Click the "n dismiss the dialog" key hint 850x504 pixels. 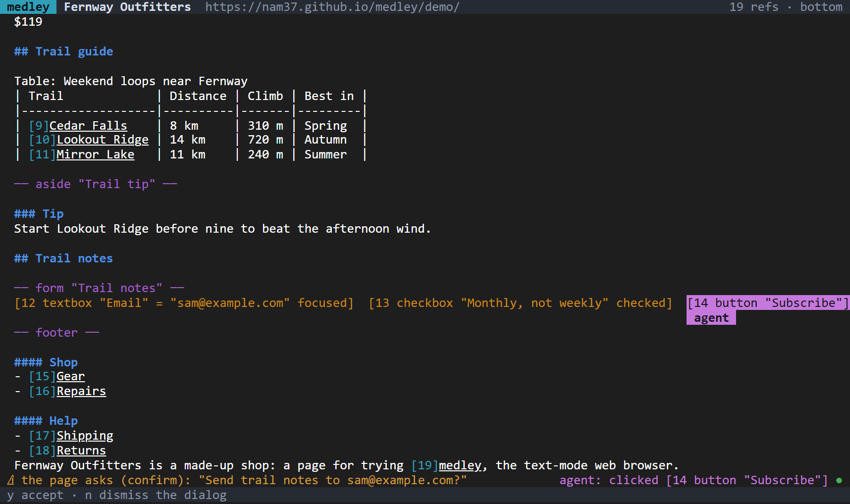pos(156,496)
